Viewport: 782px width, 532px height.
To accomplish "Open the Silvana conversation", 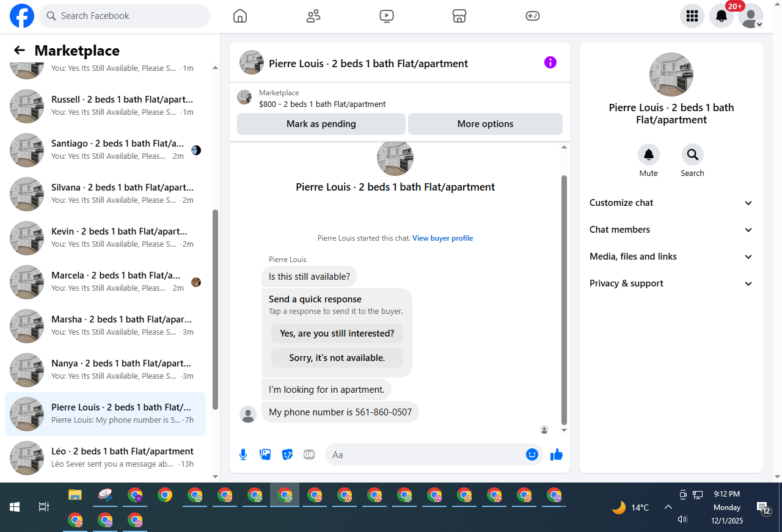I will pyautogui.click(x=105, y=194).
